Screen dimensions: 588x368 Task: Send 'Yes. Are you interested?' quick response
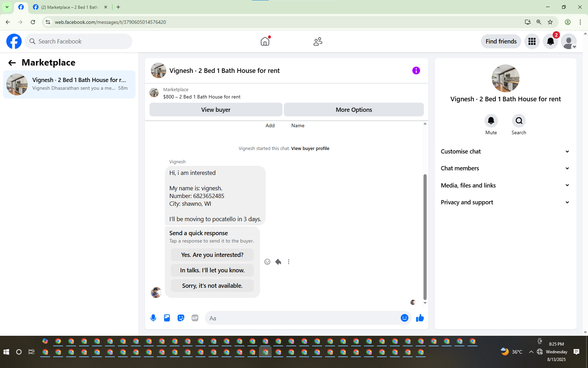click(x=212, y=255)
